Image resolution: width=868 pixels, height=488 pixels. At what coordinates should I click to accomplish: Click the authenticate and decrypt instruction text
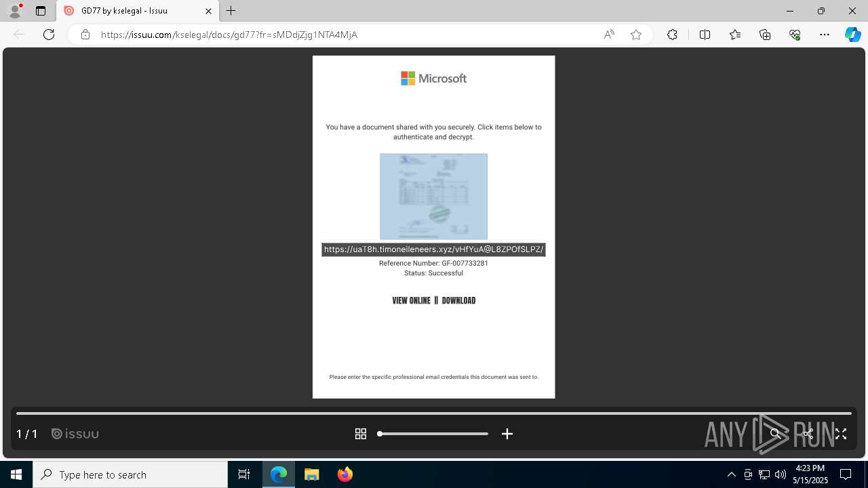pos(433,132)
